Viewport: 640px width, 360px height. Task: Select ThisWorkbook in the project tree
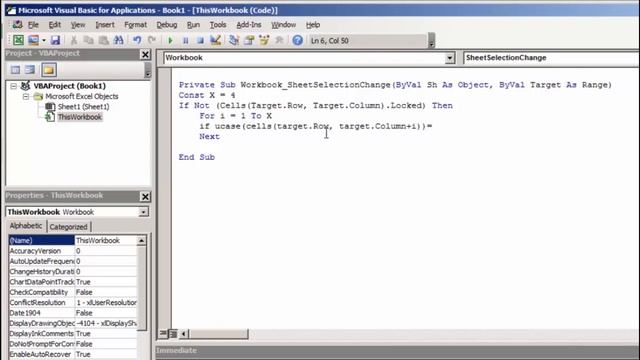tap(80, 117)
